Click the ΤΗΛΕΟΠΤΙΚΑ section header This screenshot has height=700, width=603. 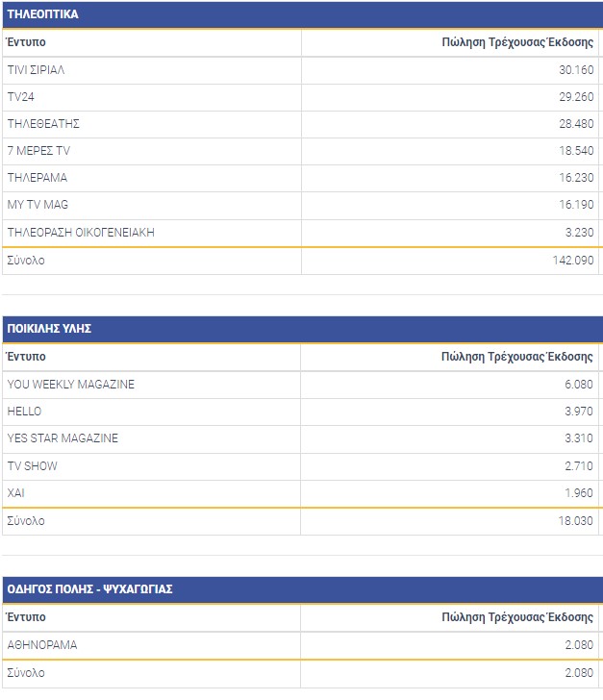point(43,14)
